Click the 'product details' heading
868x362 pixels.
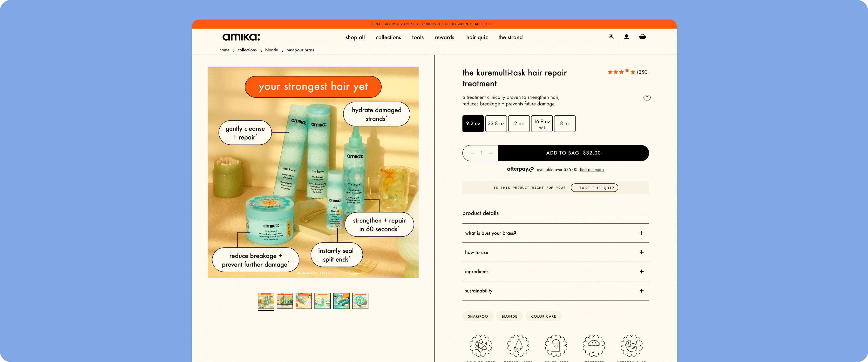tap(480, 213)
